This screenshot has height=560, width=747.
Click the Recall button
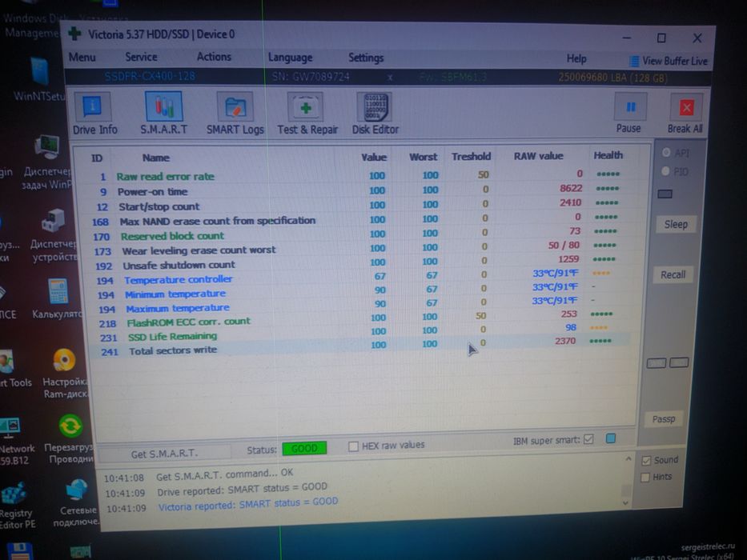point(673,274)
